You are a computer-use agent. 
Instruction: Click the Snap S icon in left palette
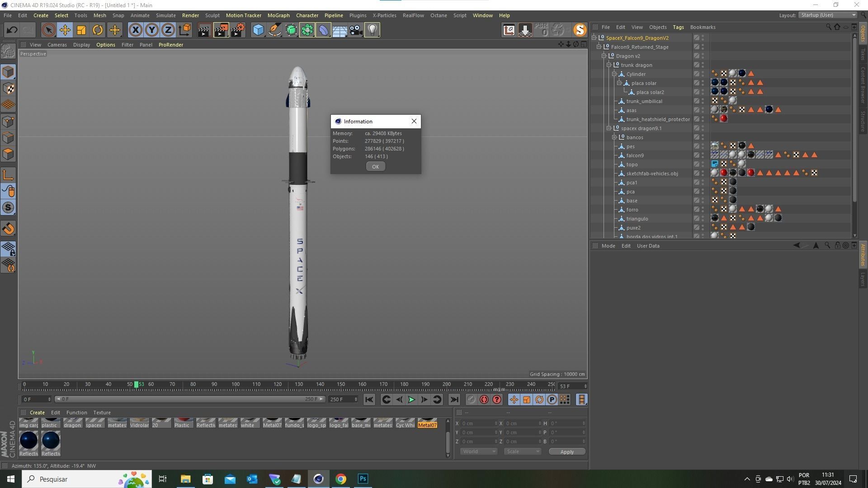[8, 207]
